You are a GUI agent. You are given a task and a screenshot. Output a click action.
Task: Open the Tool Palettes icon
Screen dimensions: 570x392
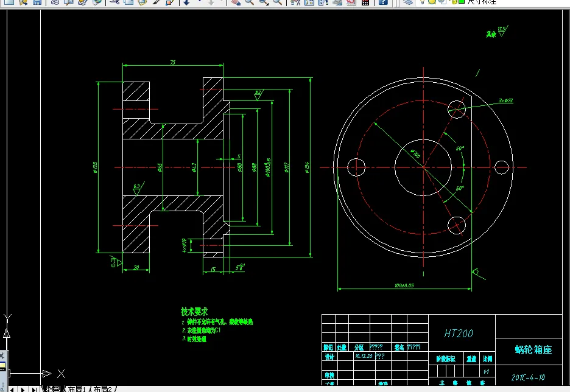click(x=323, y=2)
